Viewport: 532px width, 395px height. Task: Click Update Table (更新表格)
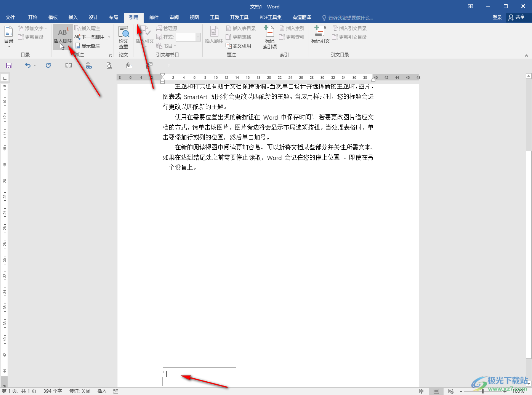point(239,37)
